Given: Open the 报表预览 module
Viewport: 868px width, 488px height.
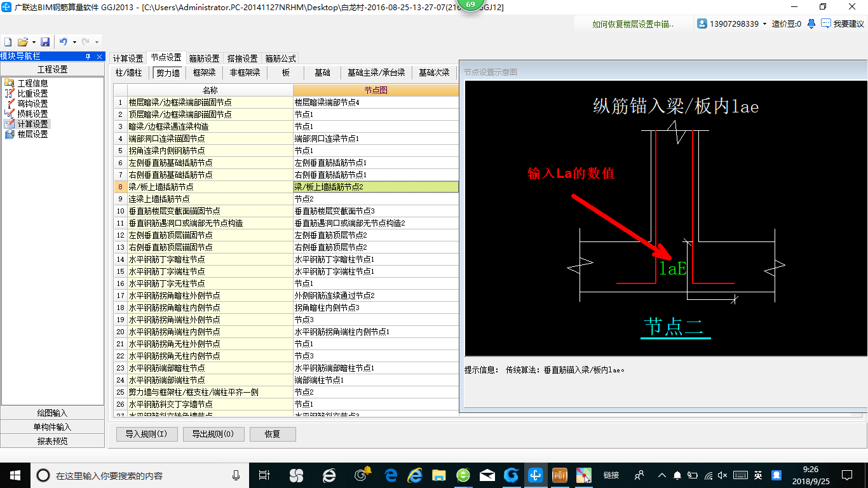Looking at the screenshot, I should 52,441.
